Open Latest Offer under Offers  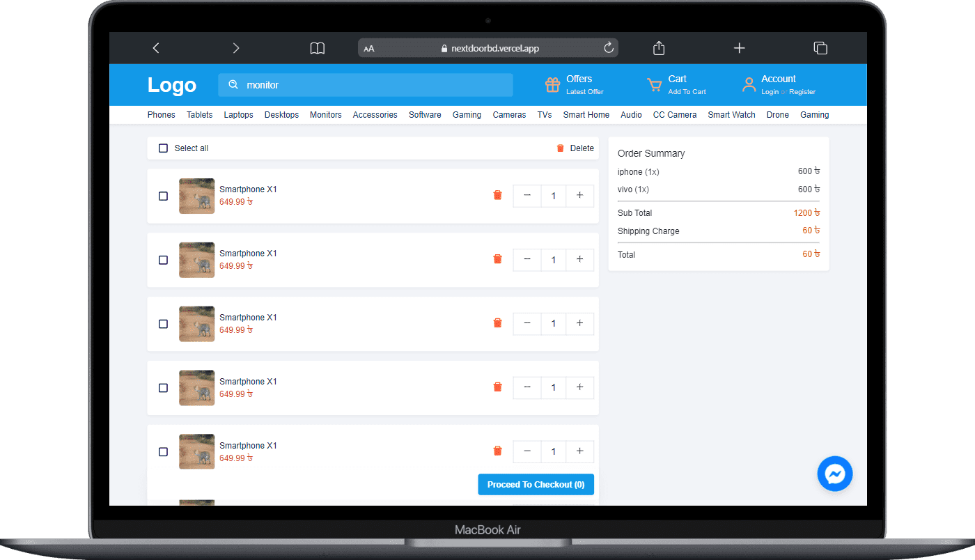[585, 92]
